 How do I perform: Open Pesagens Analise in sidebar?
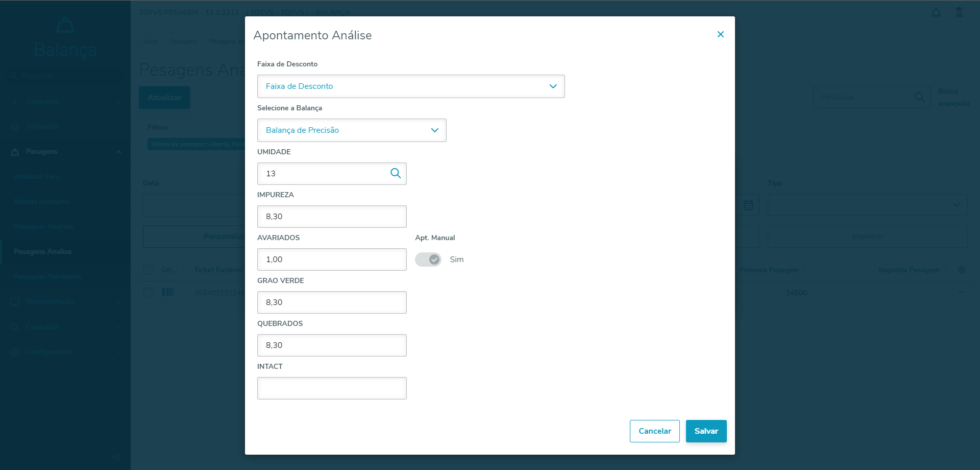[43, 251]
